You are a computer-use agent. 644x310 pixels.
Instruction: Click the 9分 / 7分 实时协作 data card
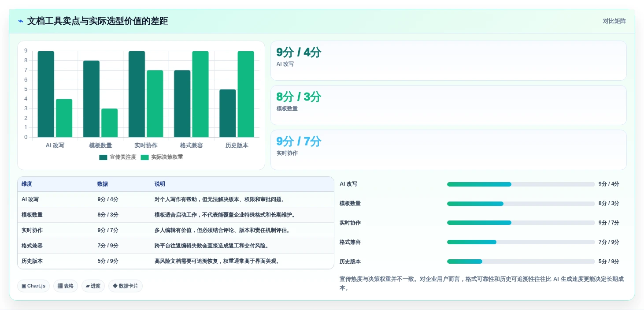[x=448, y=150]
